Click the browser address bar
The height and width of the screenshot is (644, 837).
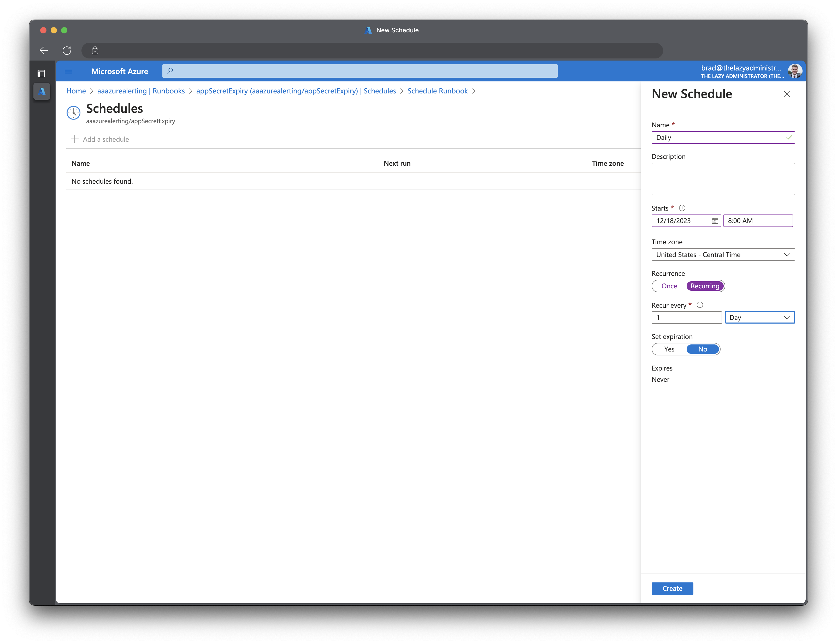point(372,50)
